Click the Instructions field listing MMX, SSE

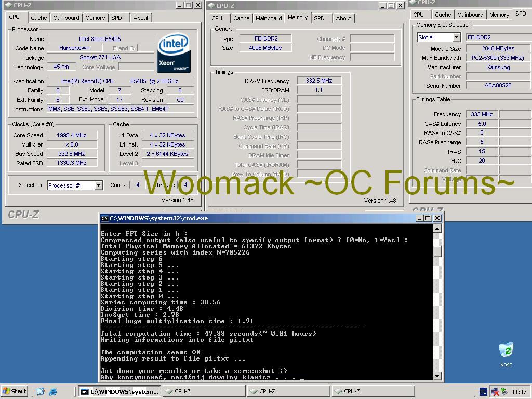121,109
